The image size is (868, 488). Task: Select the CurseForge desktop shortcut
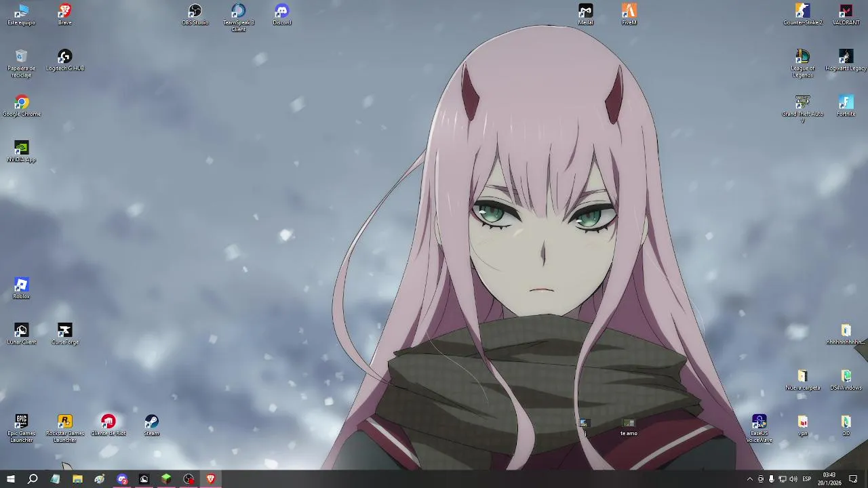(64, 334)
